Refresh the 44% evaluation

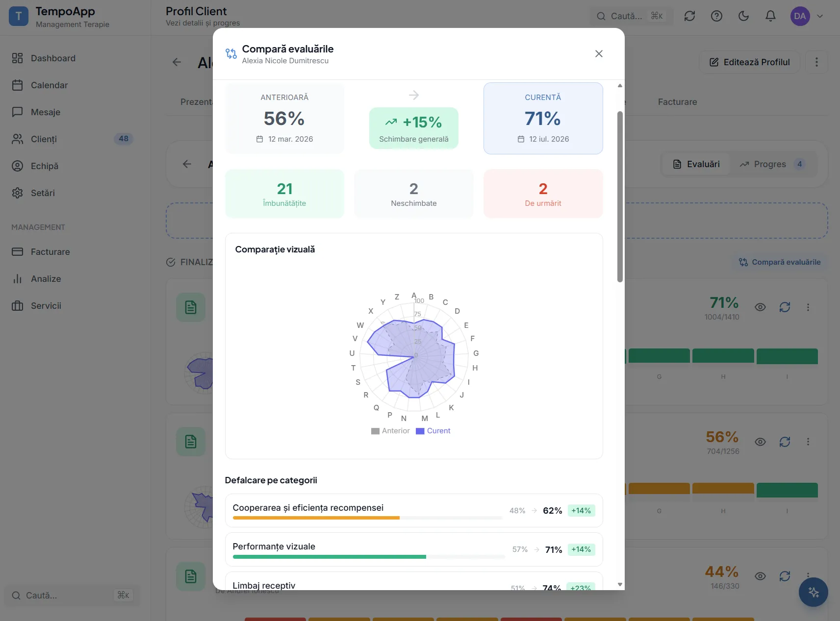point(785,576)
